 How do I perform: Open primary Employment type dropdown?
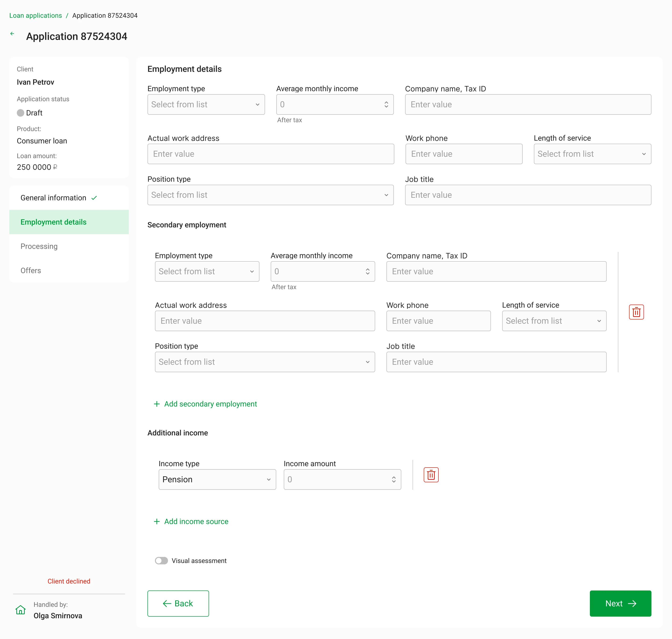(206, 104)
